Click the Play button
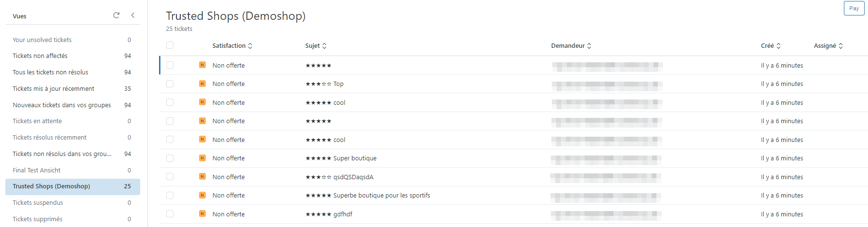This screenshot has height=227, width=868. tap(854, 8)
